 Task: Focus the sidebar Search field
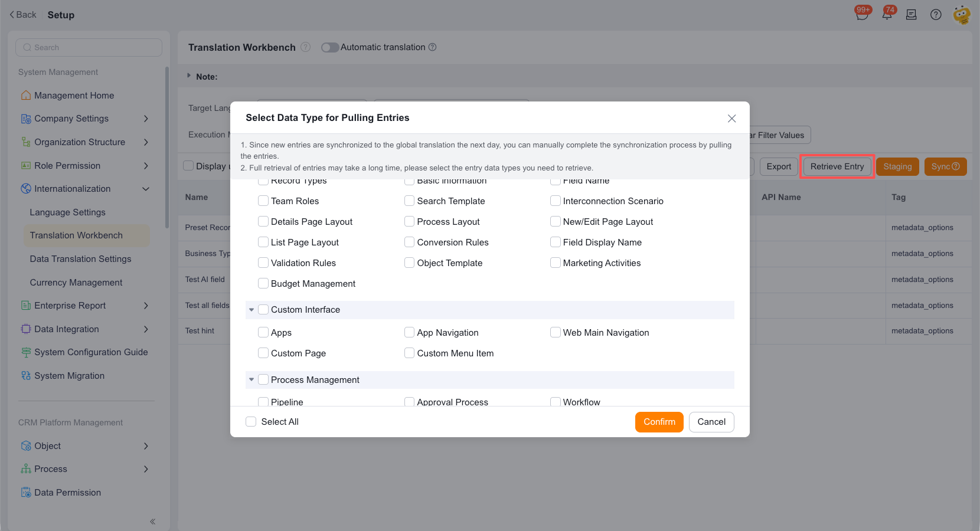coord(89,47)
